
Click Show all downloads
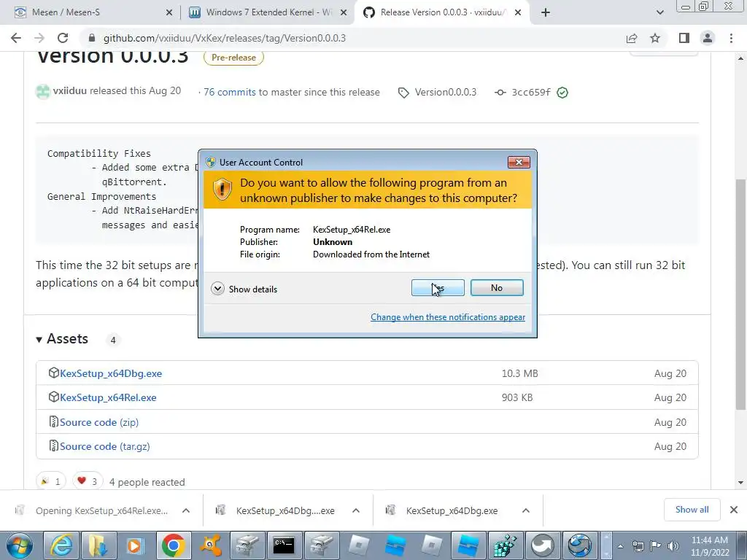(x=692, y=510)
